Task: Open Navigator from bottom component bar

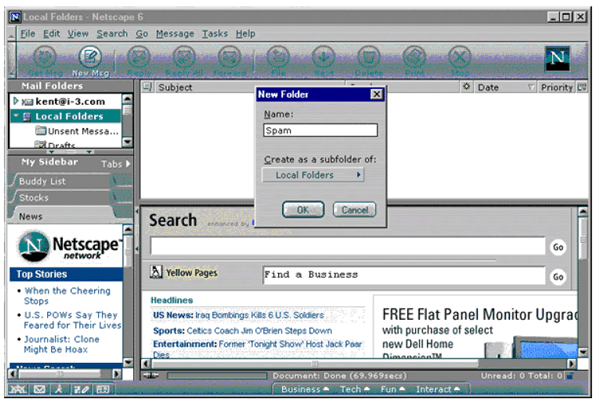Action: pos(18,389)
